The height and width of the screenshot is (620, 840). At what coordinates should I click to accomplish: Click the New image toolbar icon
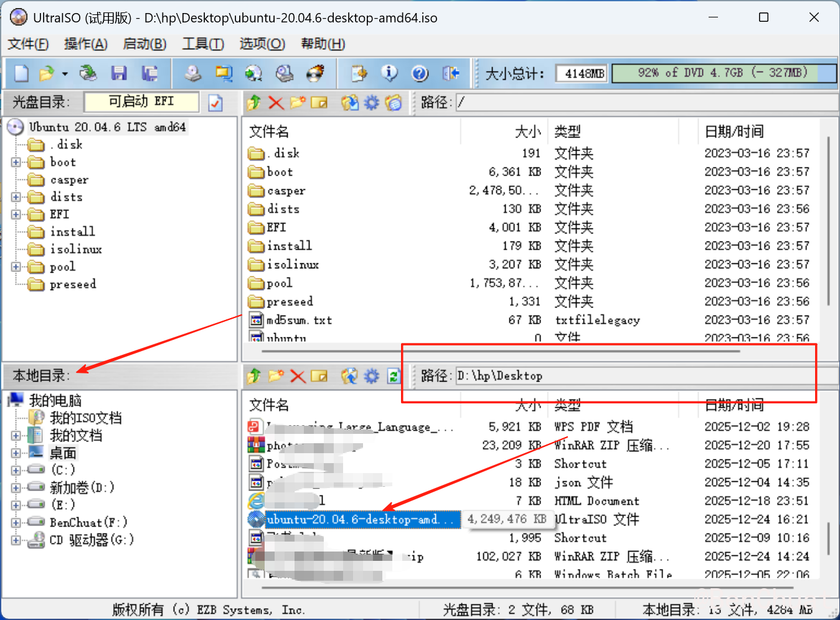(22, 73)
